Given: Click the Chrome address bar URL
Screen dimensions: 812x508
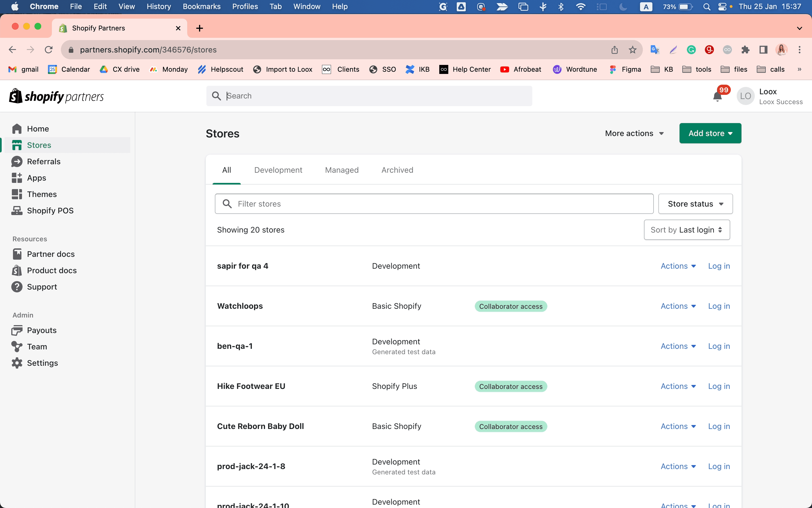Looking at the screenshot, I should pos(148,50).
